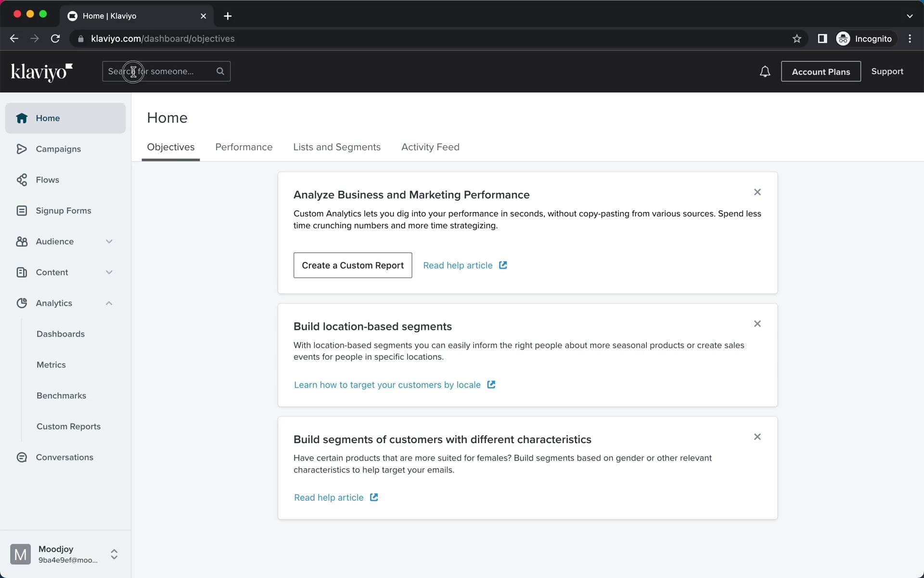Click the Klaviyo logo
The height and width of the screenshot is (578, 924).
pyautogui.click(x=42, y=72)
